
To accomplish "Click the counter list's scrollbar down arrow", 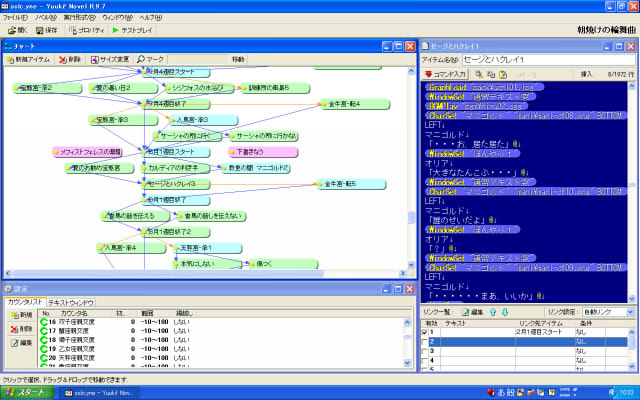I will 407,362.
